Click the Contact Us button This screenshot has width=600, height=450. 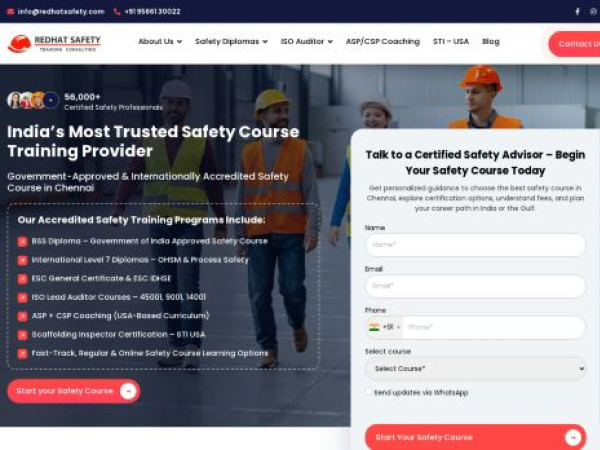(574, 44)
